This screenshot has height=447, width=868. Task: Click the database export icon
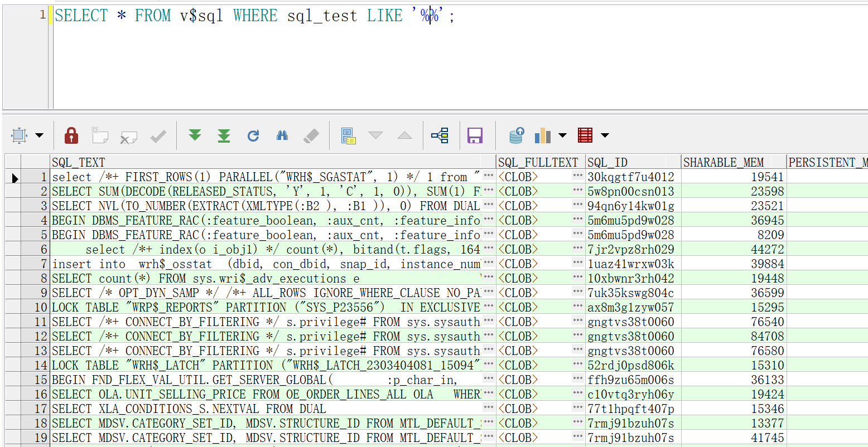click(517, 135)
